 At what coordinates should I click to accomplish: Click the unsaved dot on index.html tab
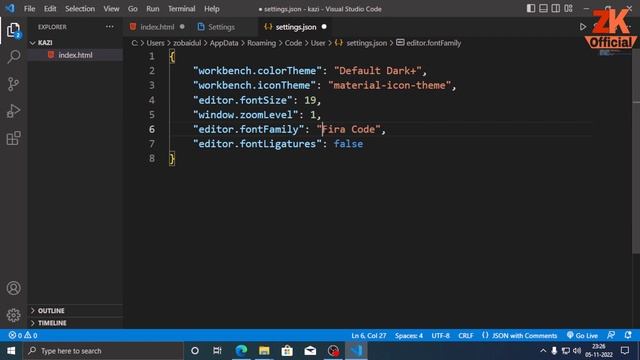(182, 27)
